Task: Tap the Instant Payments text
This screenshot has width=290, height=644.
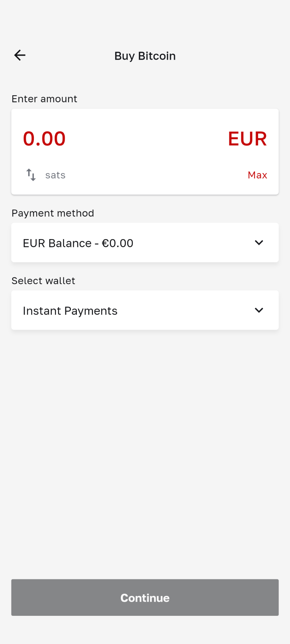Action: click(70, 311)
